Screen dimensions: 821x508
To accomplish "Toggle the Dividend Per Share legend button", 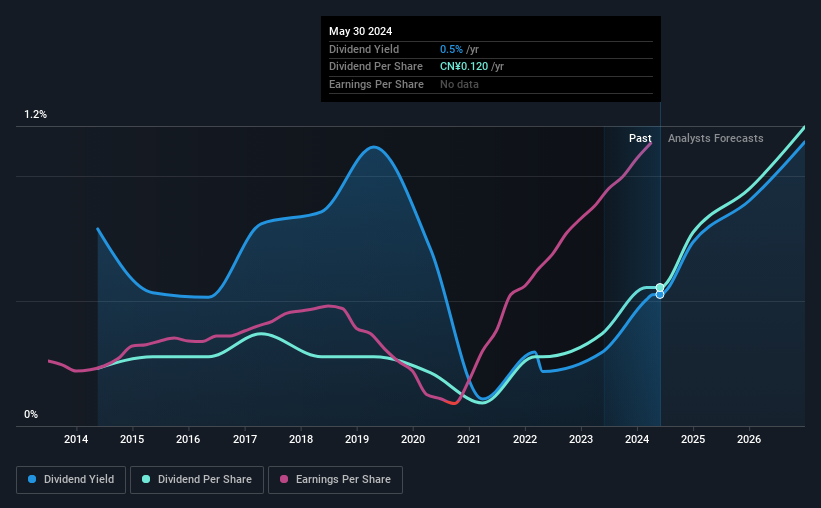I will click(x=197, y=480).
